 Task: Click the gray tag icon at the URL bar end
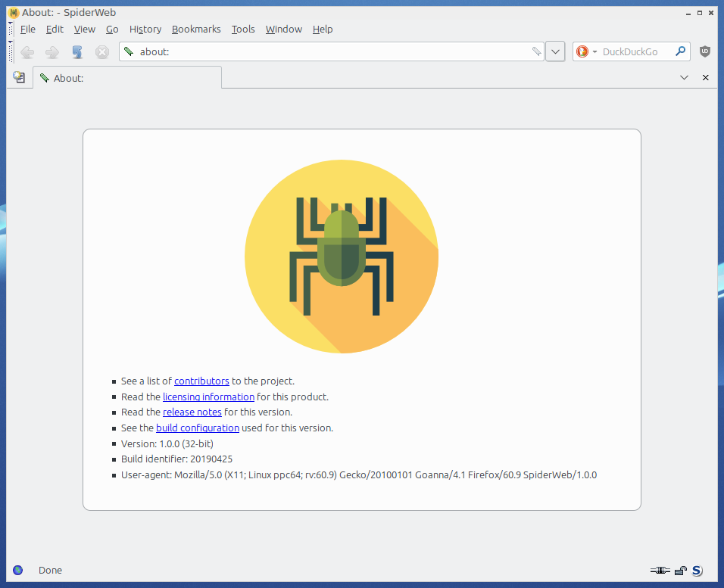536,51
